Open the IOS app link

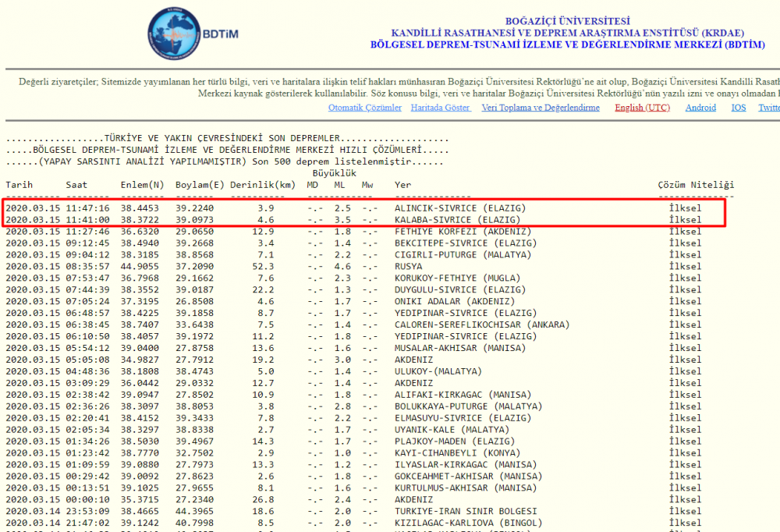[738, 108]
